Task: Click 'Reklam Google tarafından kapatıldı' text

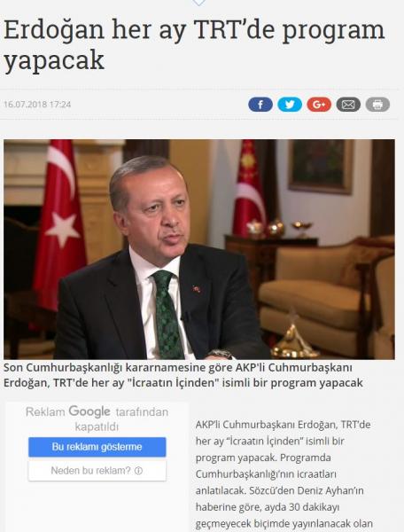Action: point(97,419)
